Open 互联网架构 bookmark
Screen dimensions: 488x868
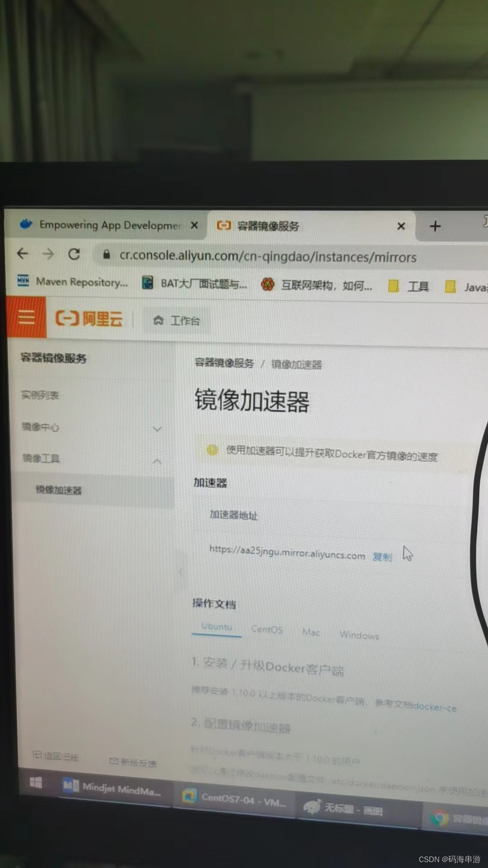(x=317, y=285)
